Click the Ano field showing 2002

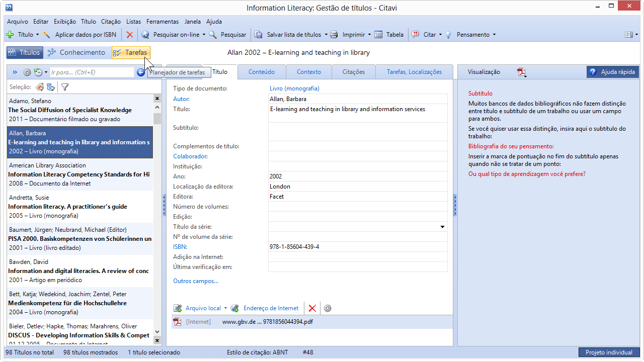click(x=358, y=176)
